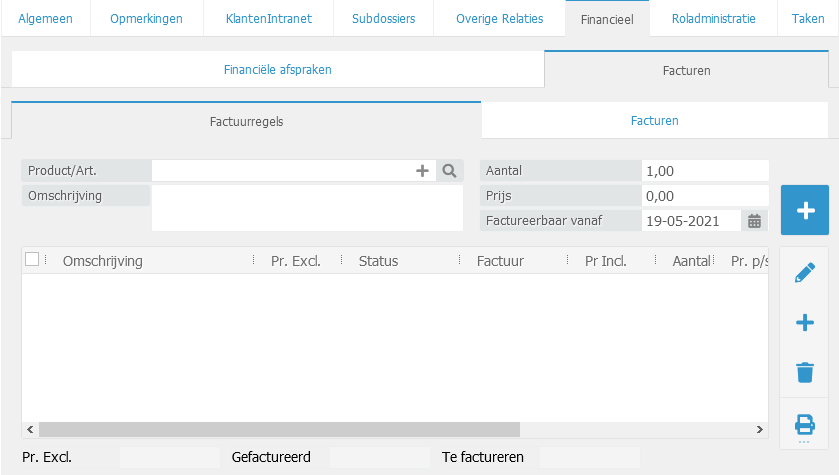Viewport: 839px width, 475px height.
Task: Focus the Omschrijving text area
Action: pyautogui.click(x=306, y=207)
